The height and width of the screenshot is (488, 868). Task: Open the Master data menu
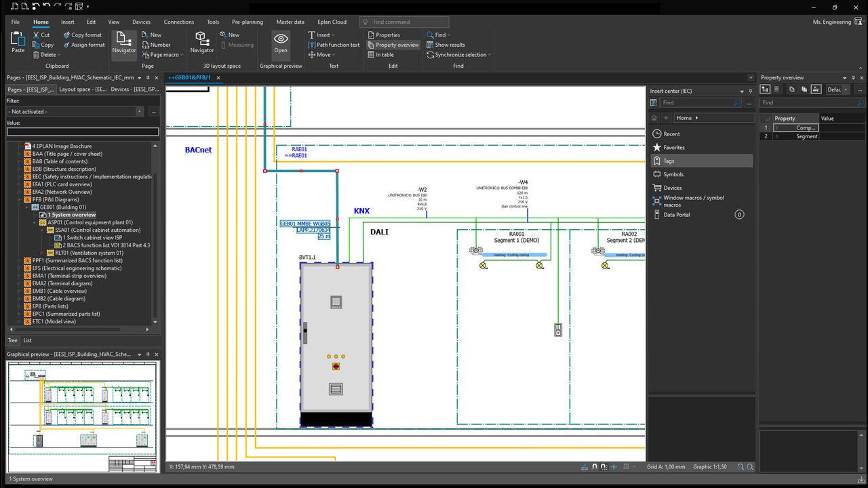point(290,21)
